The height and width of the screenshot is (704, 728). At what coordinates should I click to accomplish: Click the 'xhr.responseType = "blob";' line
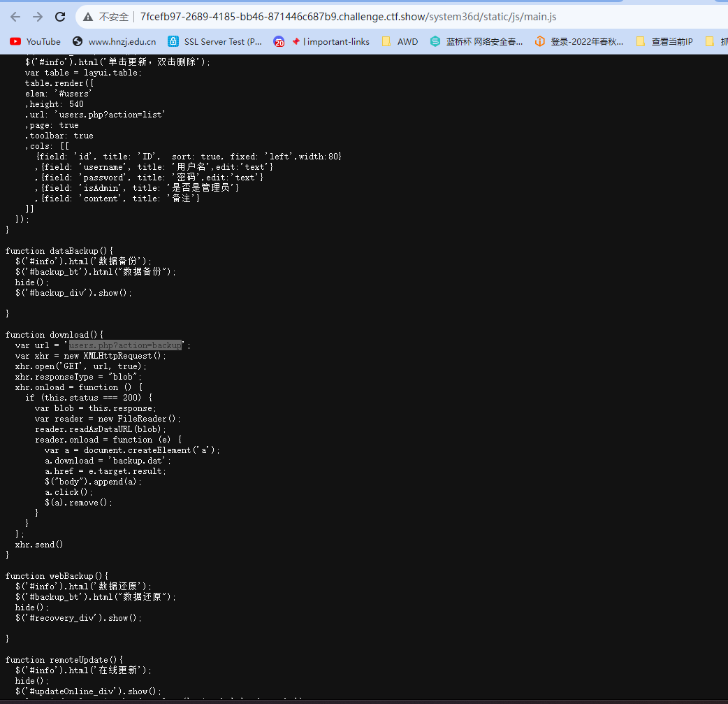(x=78, y=377)
